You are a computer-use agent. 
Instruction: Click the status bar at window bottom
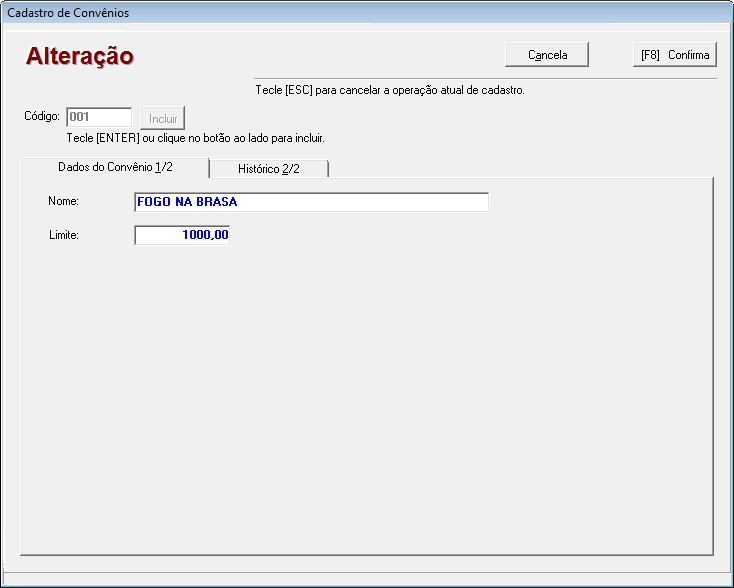tap(367, 577)
